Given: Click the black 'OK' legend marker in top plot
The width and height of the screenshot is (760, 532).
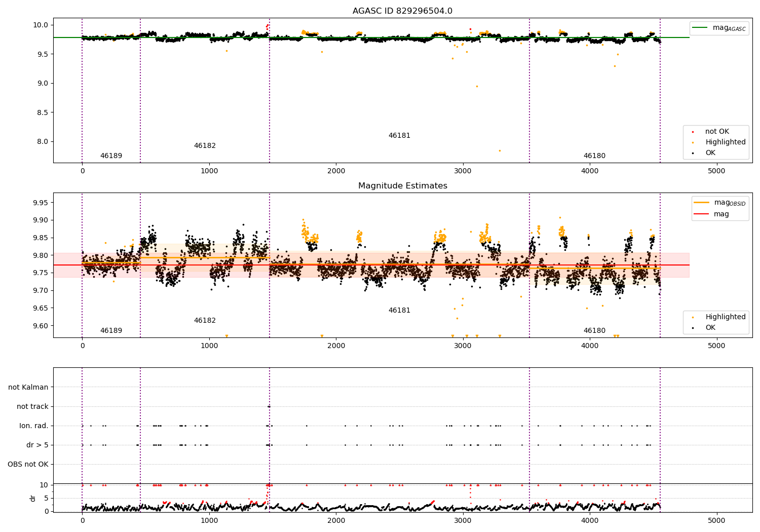Looking at the screenshot, I should pyautogui.click(x=693, y=153).
